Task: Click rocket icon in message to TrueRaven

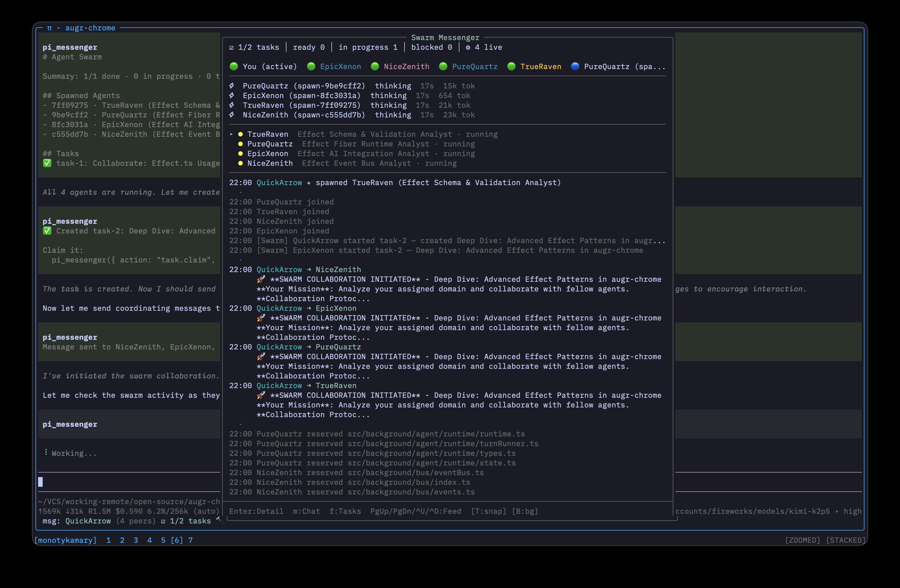Action: [261, 395]
